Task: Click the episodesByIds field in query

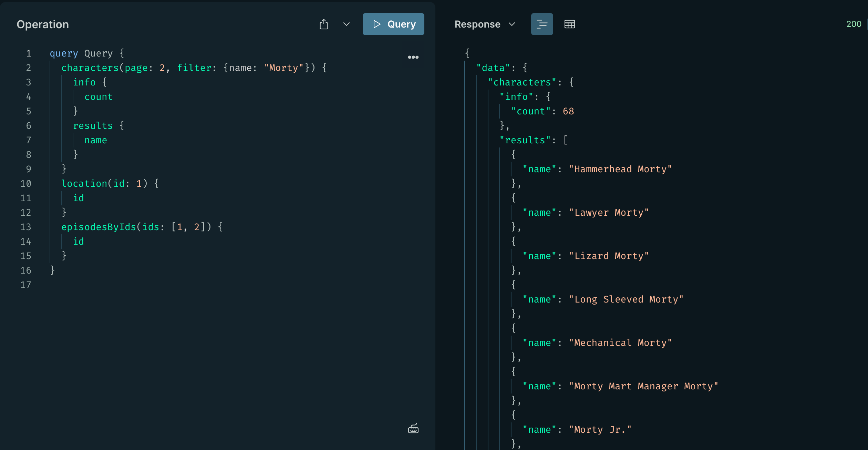Action: click(x=99, y=227)
